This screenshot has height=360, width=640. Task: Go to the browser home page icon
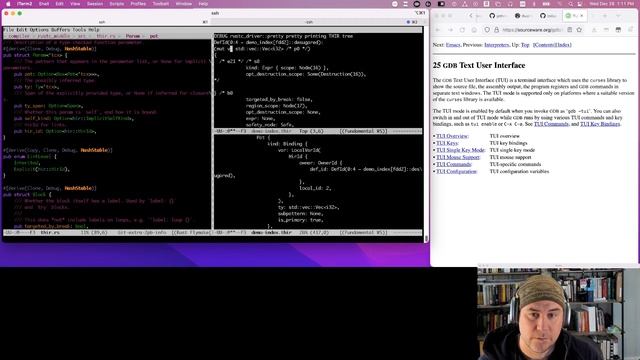point(474,30)
